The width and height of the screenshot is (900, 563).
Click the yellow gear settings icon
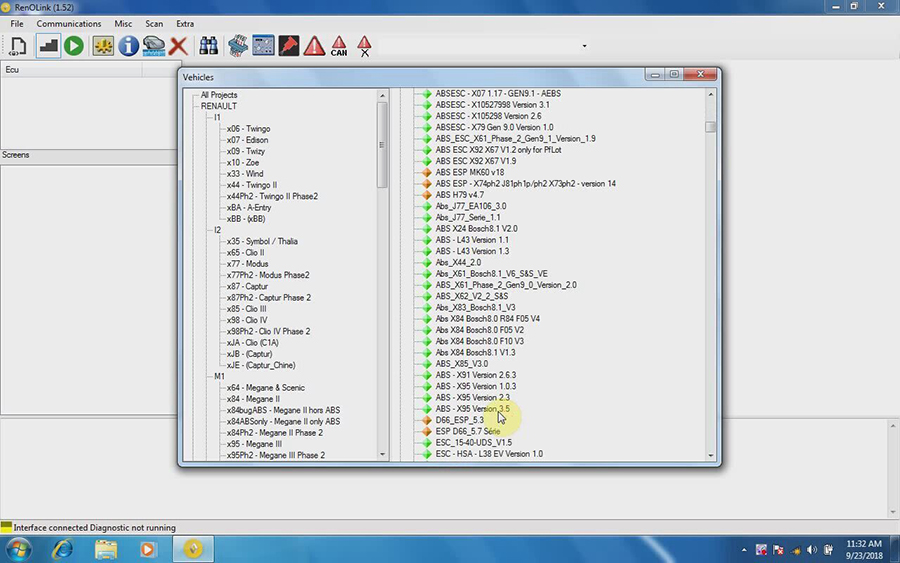tap(102, 45)
